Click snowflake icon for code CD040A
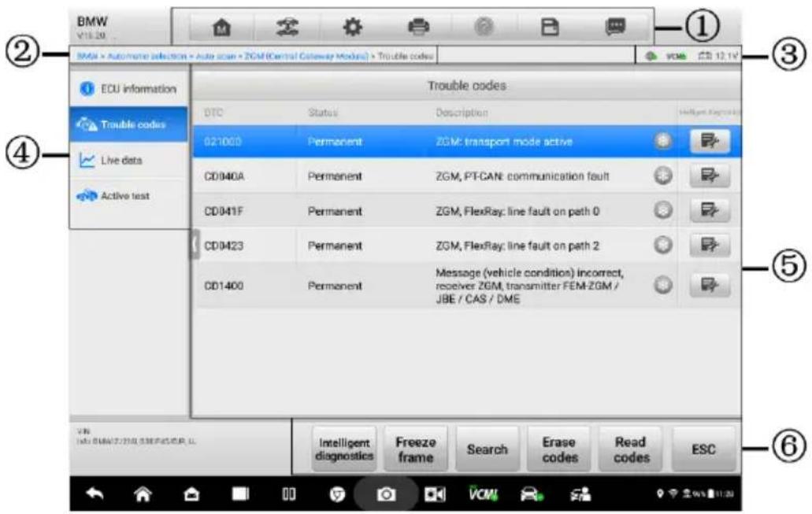Screen dimensions: 812x514 coord(663,176)
